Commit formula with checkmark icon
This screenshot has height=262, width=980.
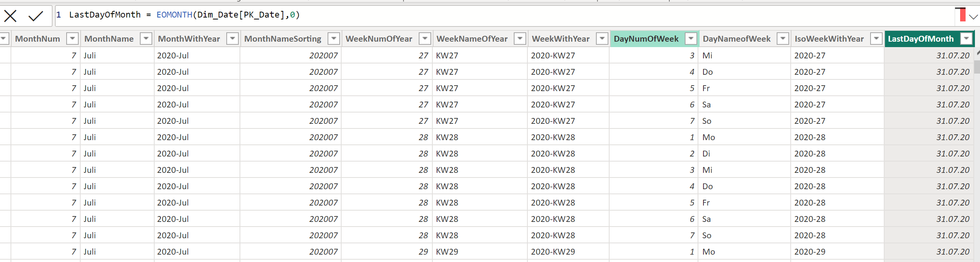(x=36, y=16)
